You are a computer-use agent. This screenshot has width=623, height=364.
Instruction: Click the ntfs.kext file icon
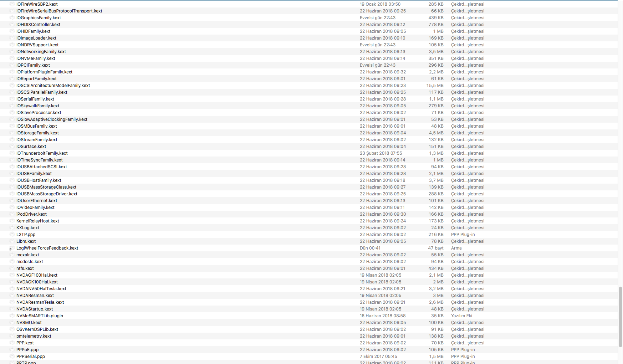(12, 268)
